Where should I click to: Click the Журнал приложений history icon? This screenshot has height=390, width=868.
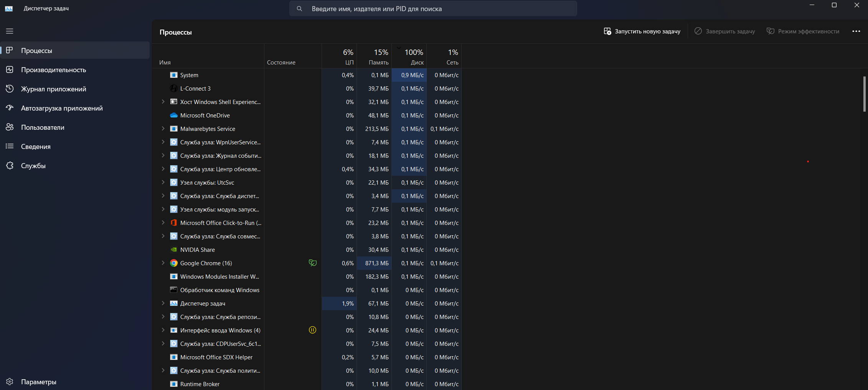pos(10,89)
